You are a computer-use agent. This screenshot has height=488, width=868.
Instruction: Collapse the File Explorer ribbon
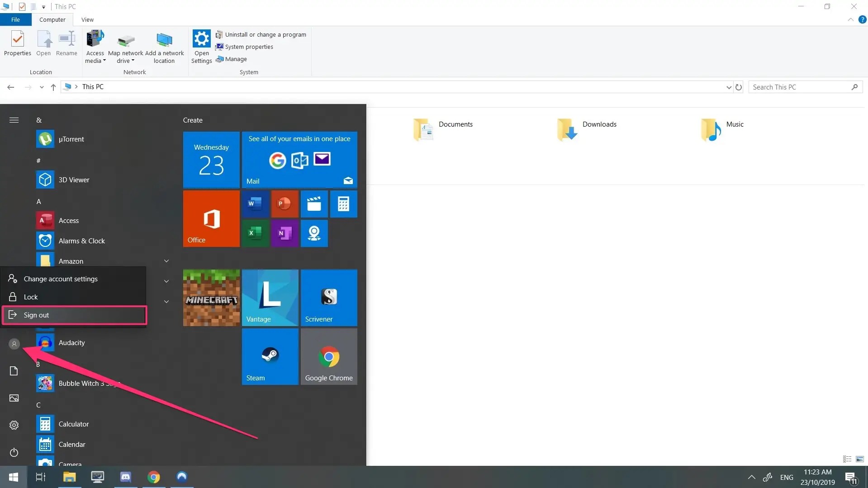[x=850, y=19]
